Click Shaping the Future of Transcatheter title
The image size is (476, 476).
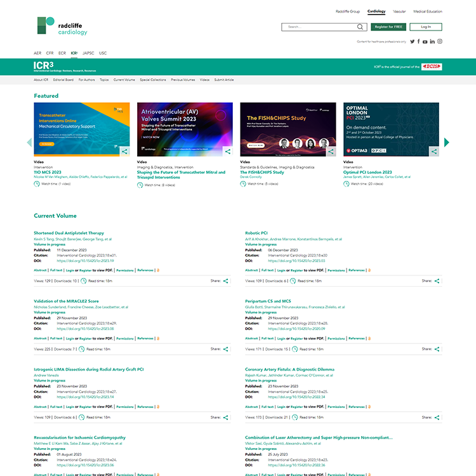coord(181,175)
